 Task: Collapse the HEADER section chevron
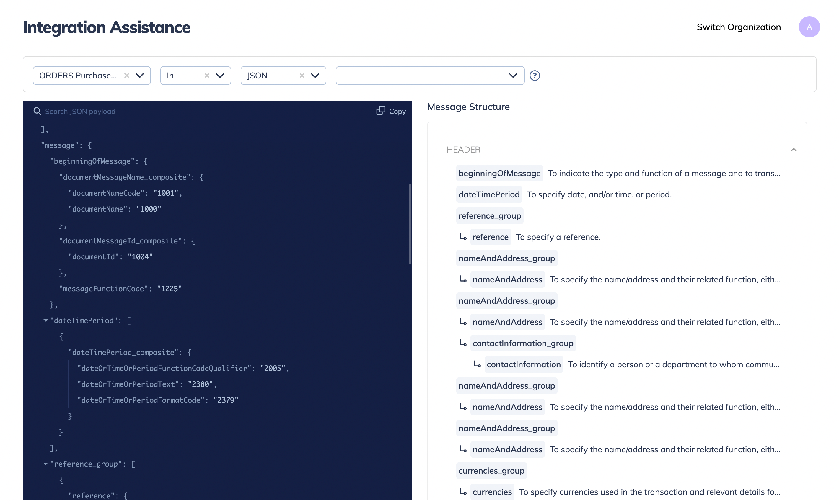pos(794,150)
